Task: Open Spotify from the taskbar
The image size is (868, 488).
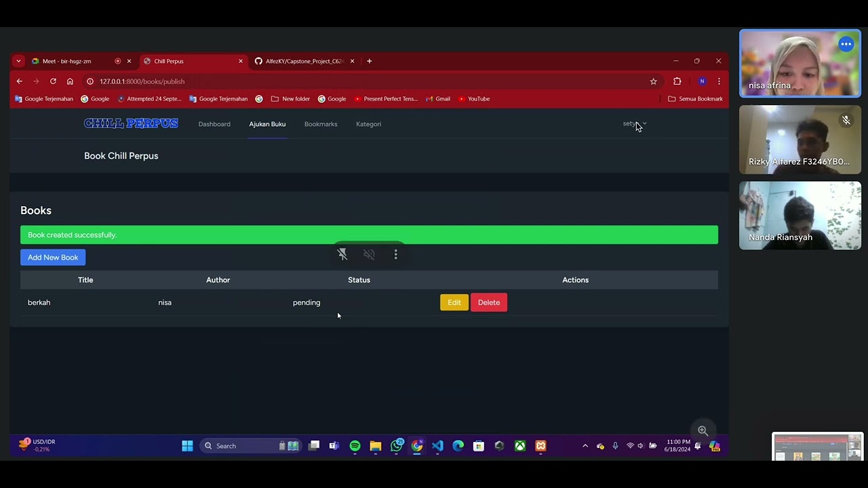Action: coord(355,446)
